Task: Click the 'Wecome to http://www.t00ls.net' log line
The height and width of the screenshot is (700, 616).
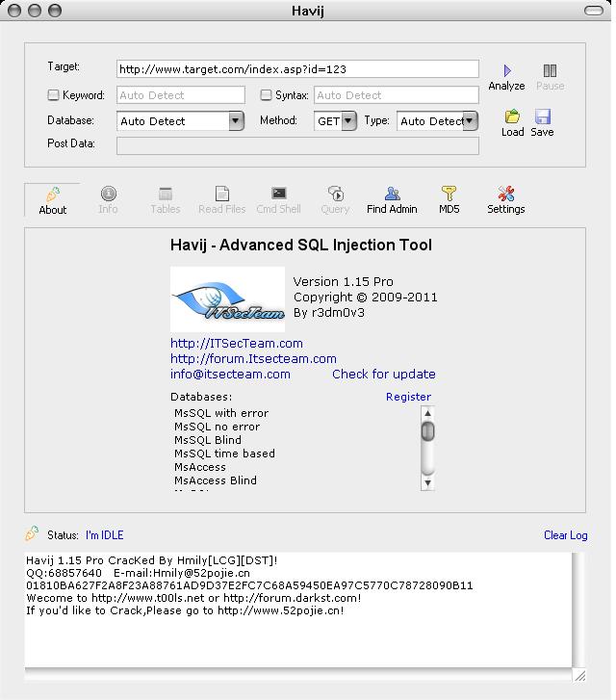Action: pos(193,598)
